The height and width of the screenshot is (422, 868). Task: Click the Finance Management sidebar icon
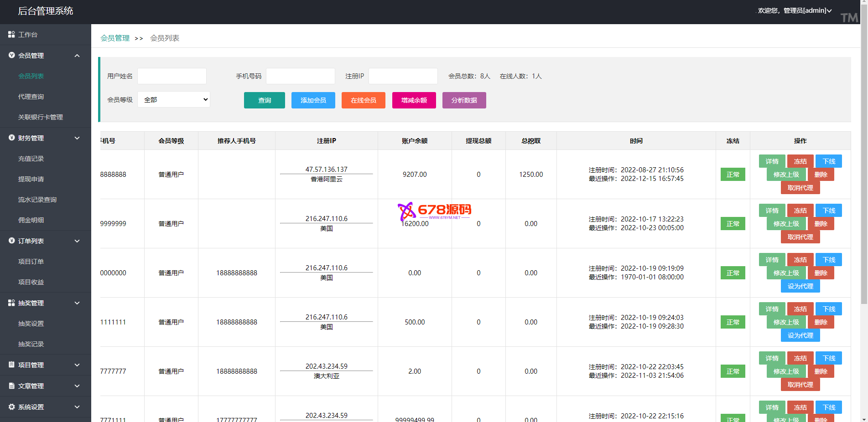[11, 138]
